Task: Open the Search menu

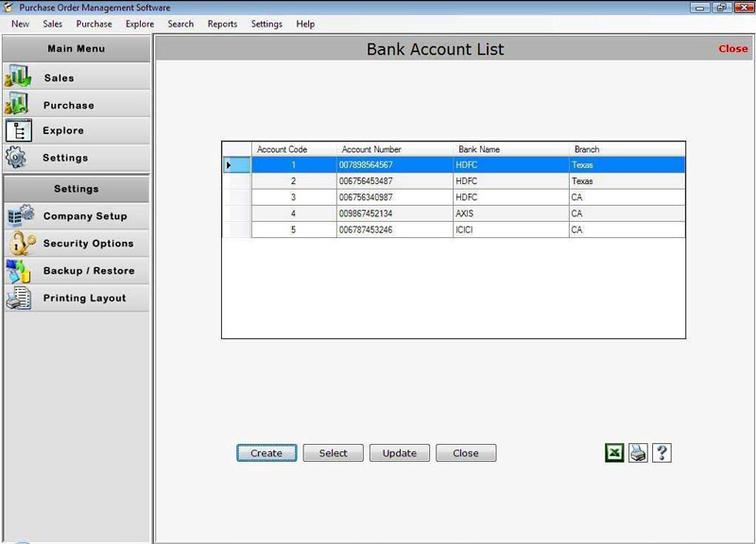Action: 180,24
